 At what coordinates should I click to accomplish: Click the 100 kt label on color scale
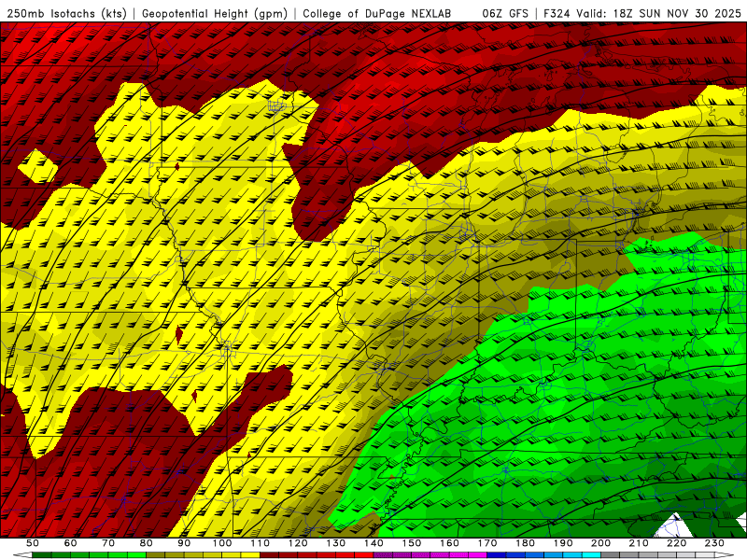[222, 543]
